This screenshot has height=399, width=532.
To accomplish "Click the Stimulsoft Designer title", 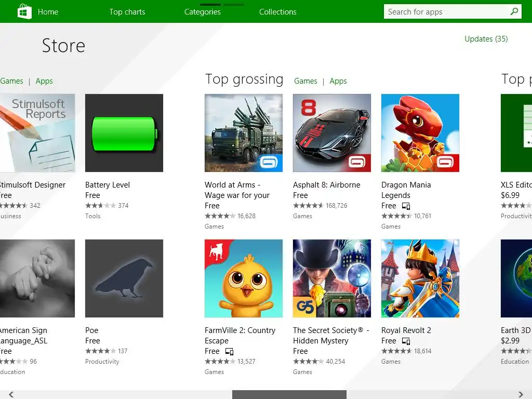I will coord(33,185).
